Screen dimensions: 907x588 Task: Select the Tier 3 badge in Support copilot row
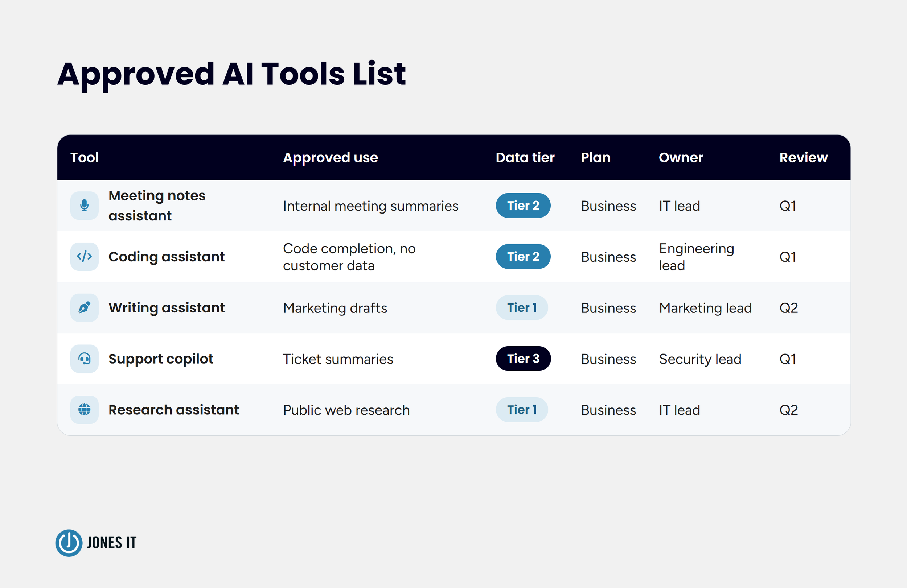coord(523,359)
